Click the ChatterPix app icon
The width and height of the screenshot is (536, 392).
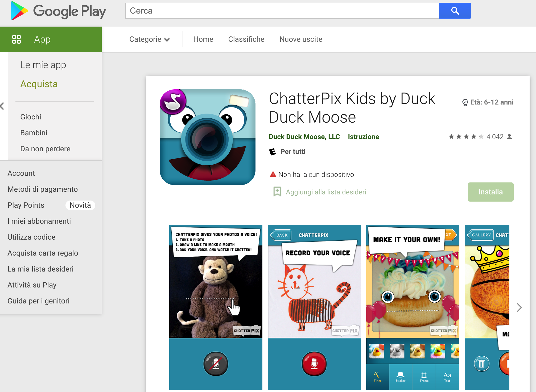coord(208,137)
